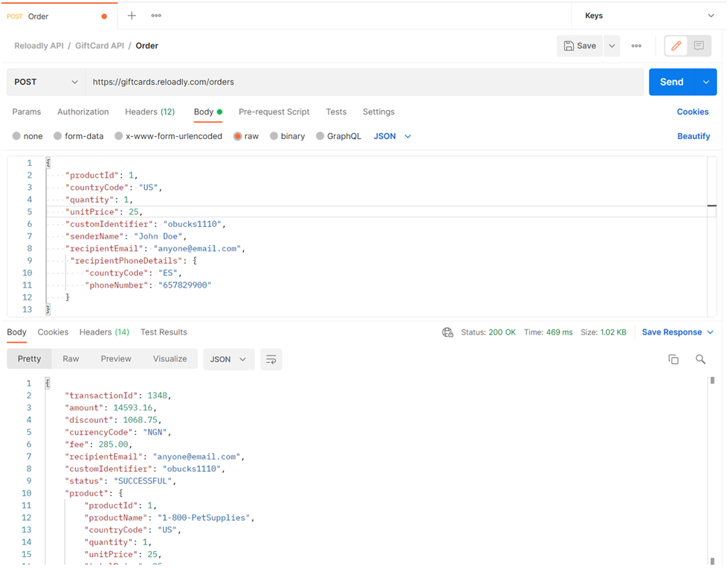Switch response view to Visualize
Image resolution: width=728 pixels, height=568 pixels.
click(170, 359)
